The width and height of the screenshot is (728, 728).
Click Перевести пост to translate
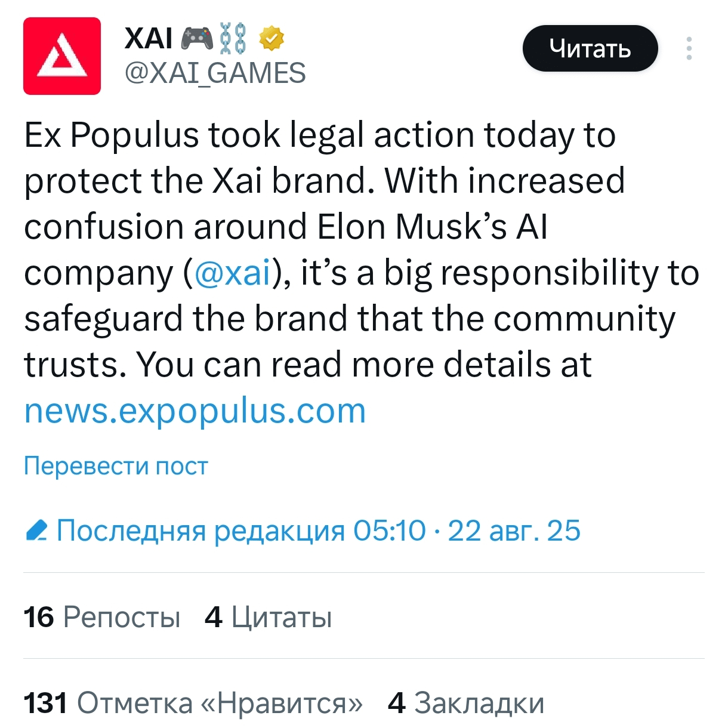[x=116, y=466]
